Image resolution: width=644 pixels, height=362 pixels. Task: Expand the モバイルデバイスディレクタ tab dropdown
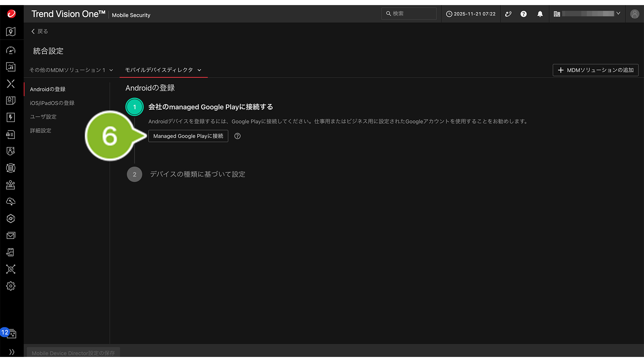[199, 70]
